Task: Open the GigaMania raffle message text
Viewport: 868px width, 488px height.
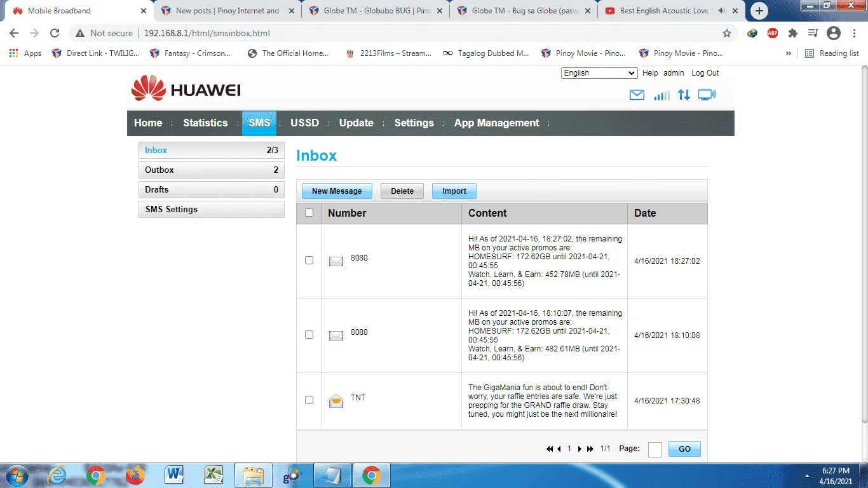Action: point(543,401)
